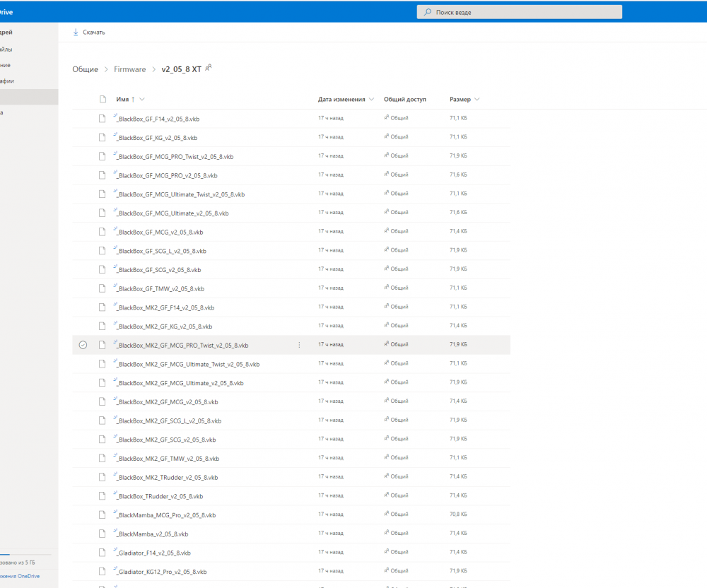Screen dimensions: 707x588
Task: Open file _BlackBox_MK2_TRudder_v2_05_8.vkb
Action: click(x=168, y=478)
